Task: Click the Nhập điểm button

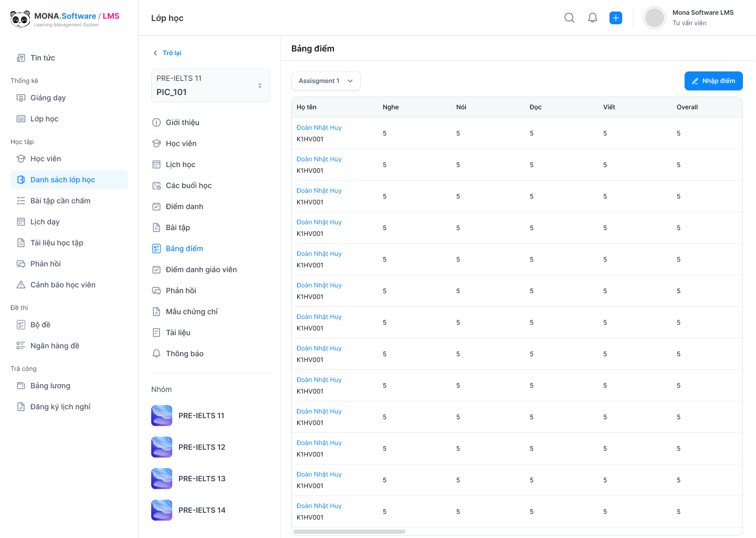Action: click(713, 81)
